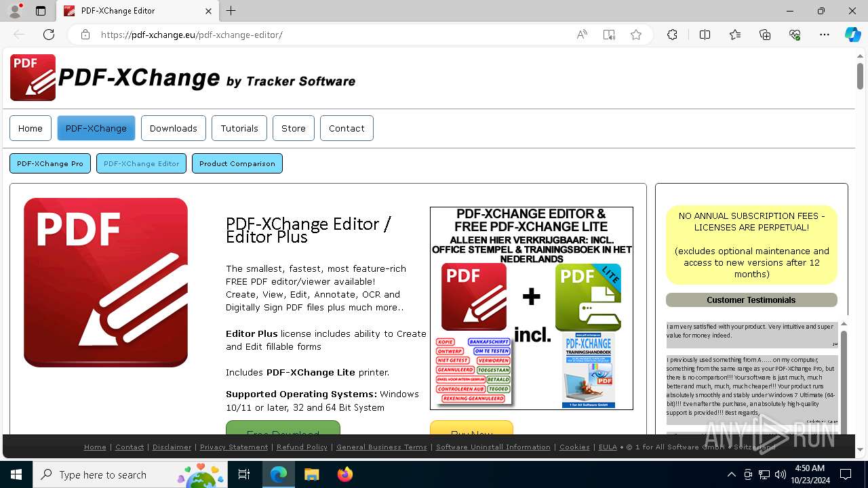This screenshot has height=488, width=868.
Task: Open the Edge profile icon
Action: (15, 11)
